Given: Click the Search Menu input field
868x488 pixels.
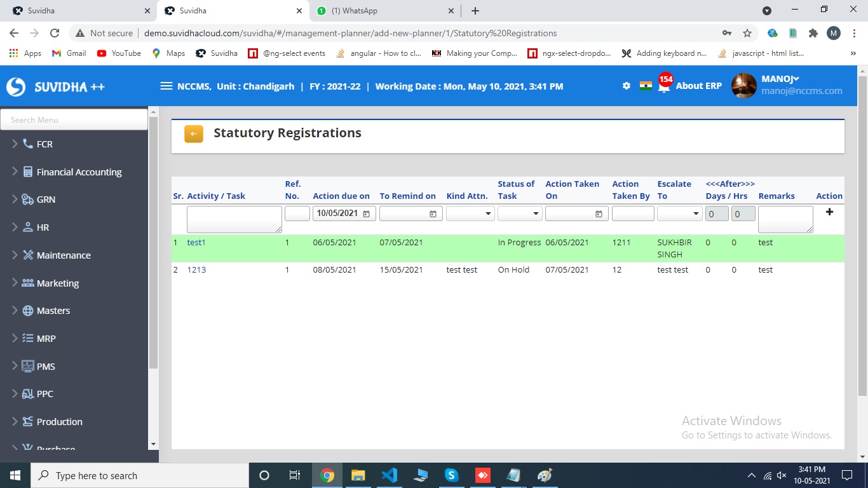Looking at the screenshot, I should 74,119.
